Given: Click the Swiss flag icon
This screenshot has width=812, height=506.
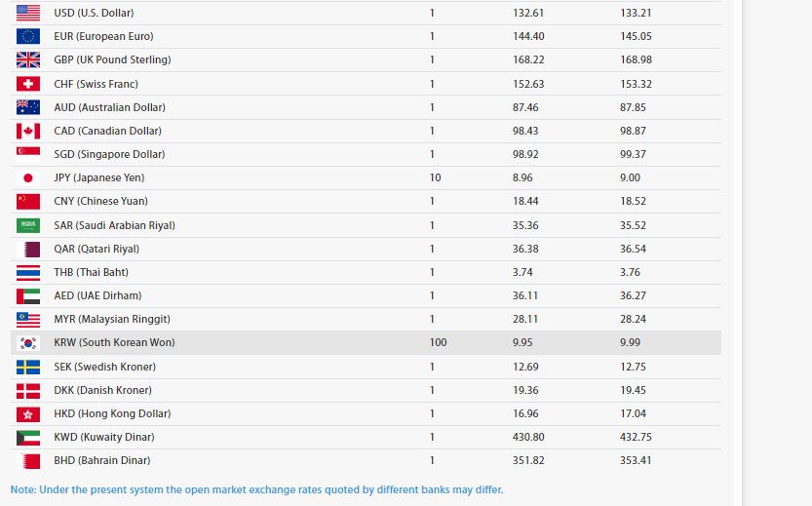Looking at the screenshot, I should pos(28,84).
